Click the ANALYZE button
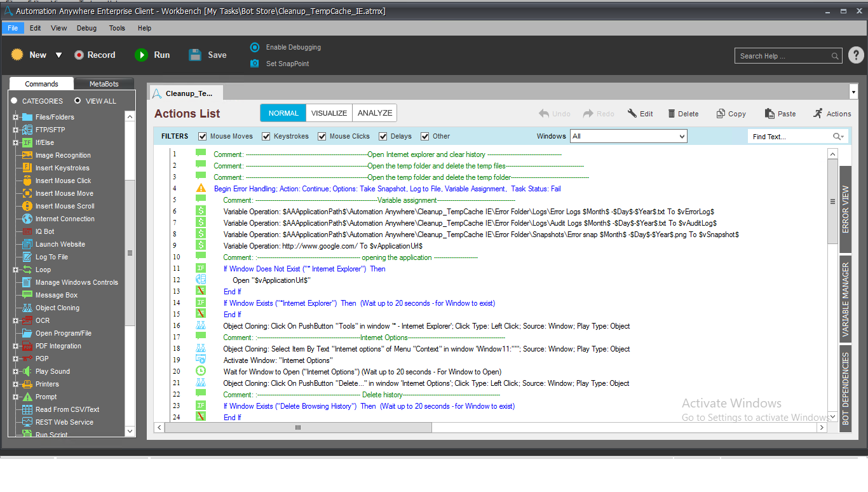 (x=375, y=113)
